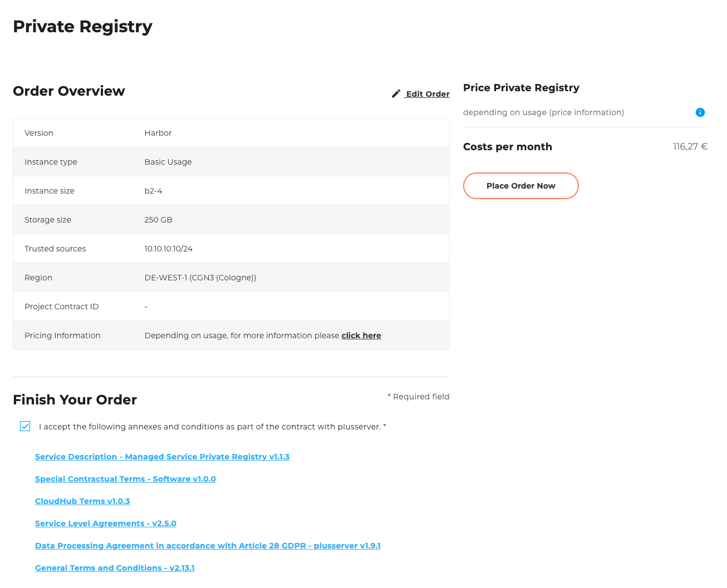Click the monthly cost amount 116,27 €
727x588 pixels.
pos(690,146)
